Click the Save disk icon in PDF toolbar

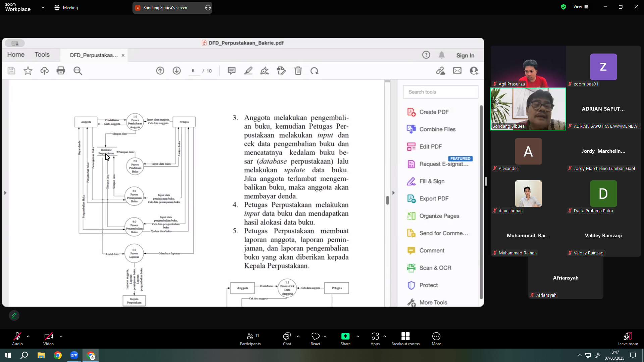click(x=11, y=71)
